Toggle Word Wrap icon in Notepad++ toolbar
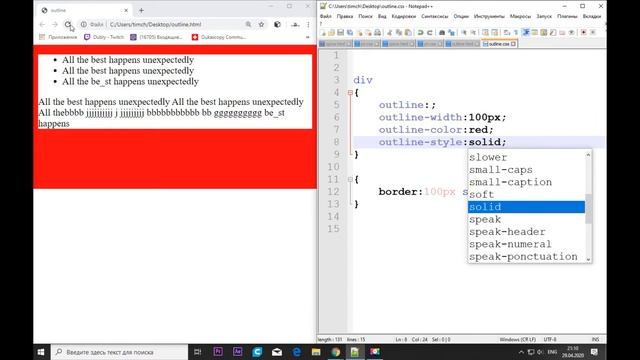 (x=507, y=32)
